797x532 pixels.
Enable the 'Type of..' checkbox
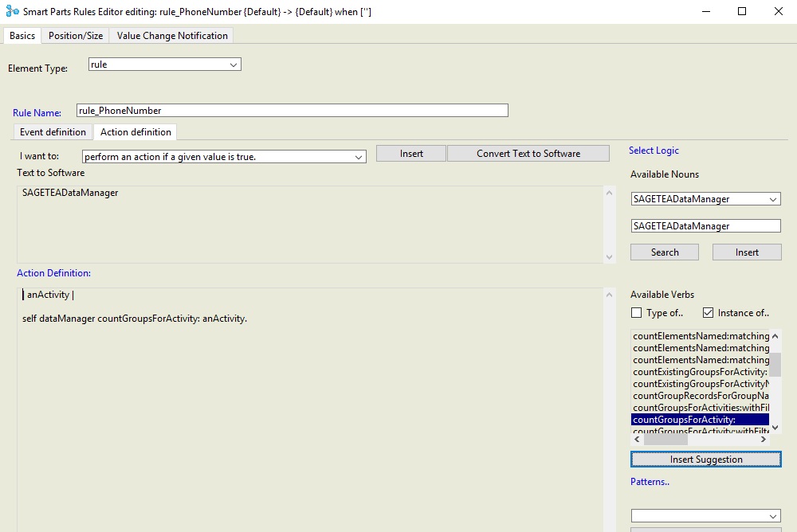pyautogui.click(x=636, y=312)
